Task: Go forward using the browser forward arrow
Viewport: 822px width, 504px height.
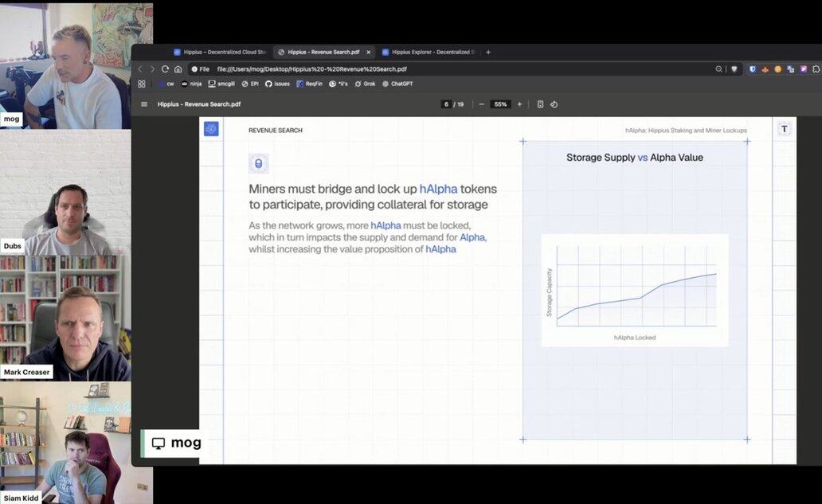Action: pyautogui.click(x=152, y=69)
